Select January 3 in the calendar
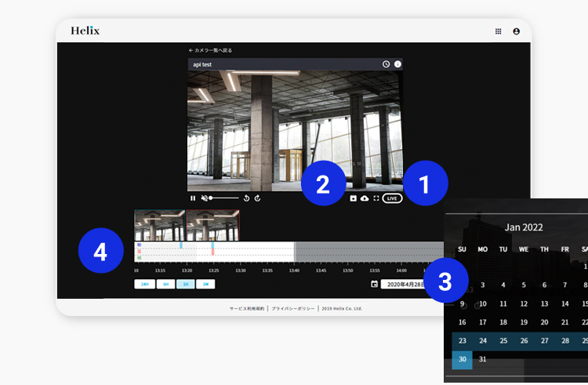Screen dimensions: 588x385 (483, 285)
